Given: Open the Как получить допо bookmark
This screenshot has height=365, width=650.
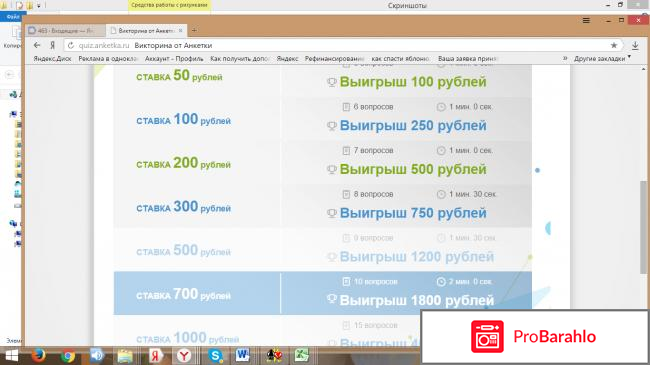Looking at the screenshot, I should [240, 59].
